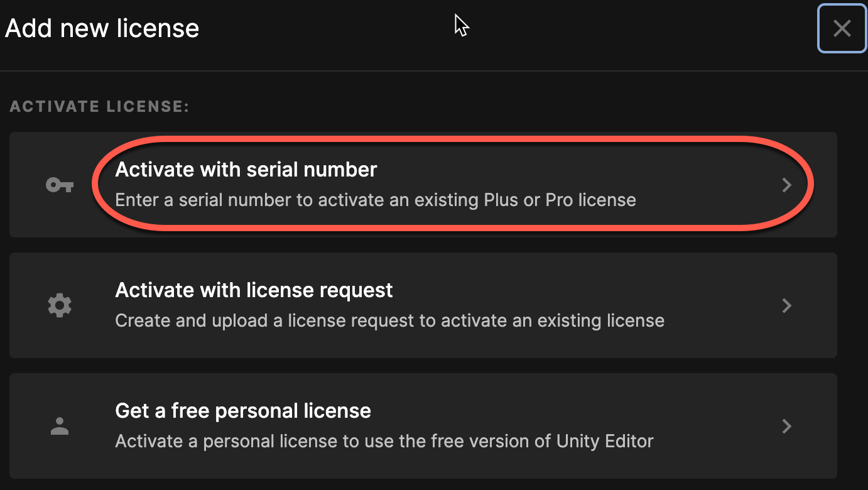This screenshot has height=490, width=868.
Task: Click the settings gear in the license request row
Action: point(59,305)
